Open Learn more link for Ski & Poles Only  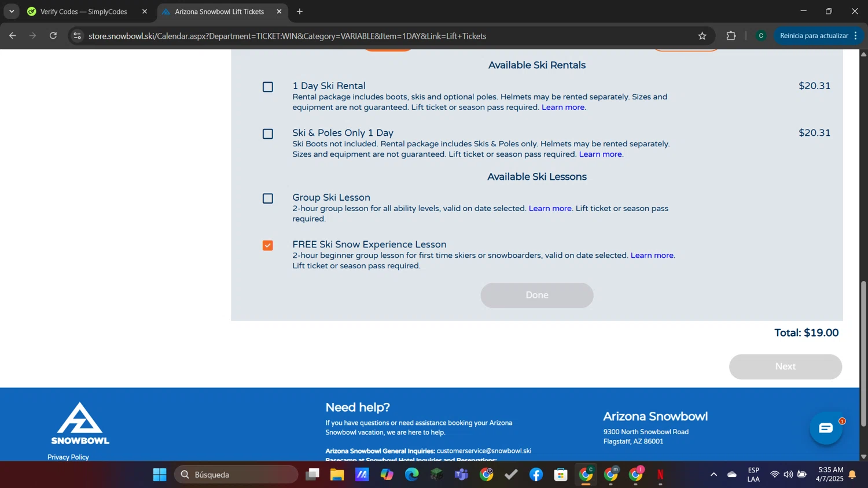coord(601,154)
